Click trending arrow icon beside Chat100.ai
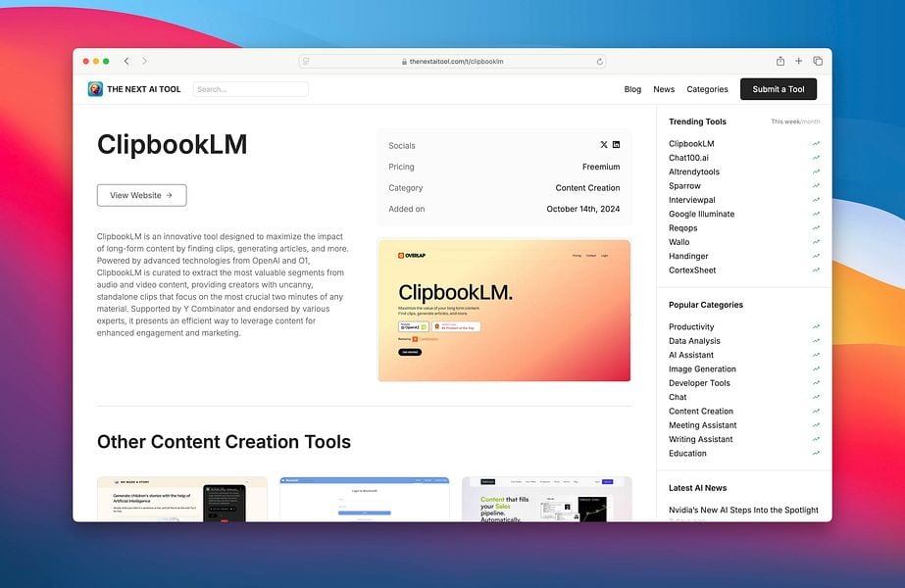The width and height of the screenshot is (905, 588). [816, 158]
